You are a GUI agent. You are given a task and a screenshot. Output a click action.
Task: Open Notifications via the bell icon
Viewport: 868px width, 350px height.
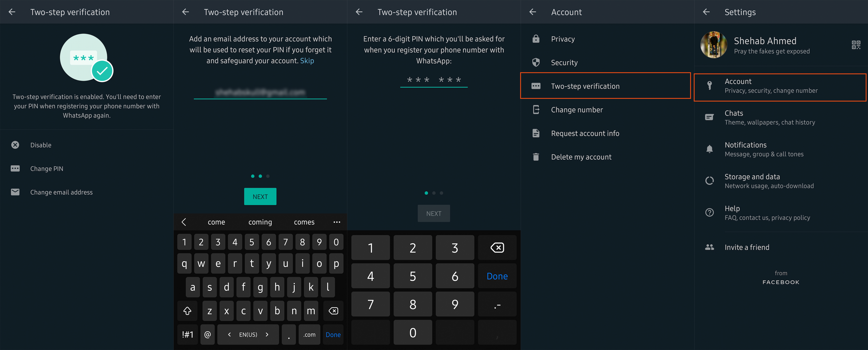pos(709,149)
